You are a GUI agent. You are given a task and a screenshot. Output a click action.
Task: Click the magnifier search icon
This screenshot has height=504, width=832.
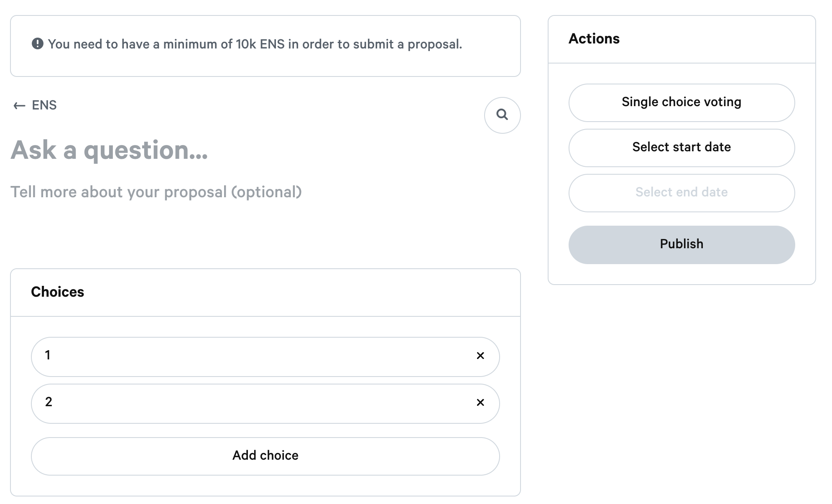point(502,115)
